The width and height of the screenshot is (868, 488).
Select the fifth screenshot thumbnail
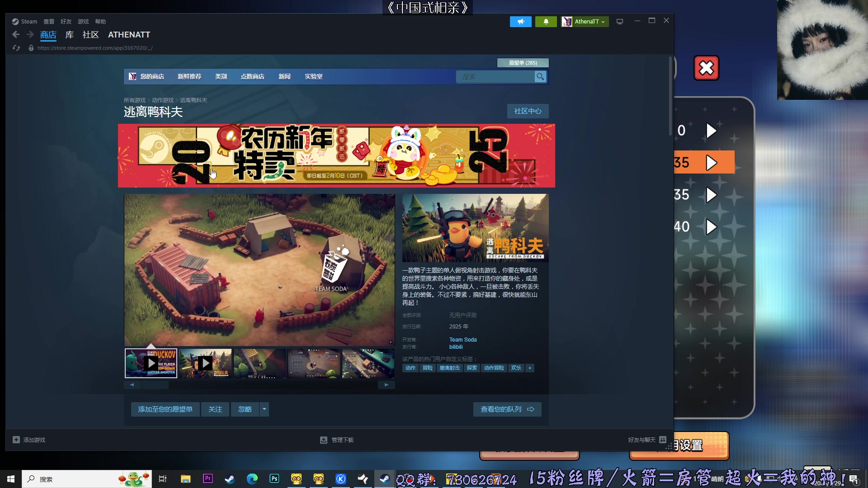tap(368, 363)
